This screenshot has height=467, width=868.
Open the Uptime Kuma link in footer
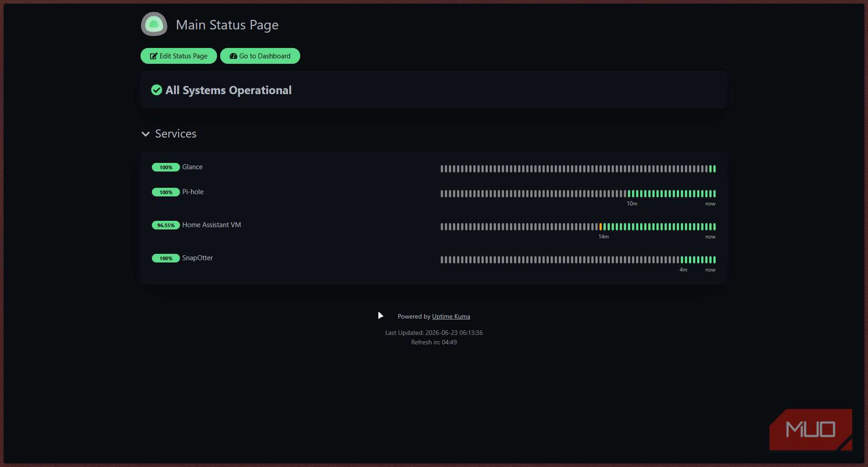tap(451, 316)
